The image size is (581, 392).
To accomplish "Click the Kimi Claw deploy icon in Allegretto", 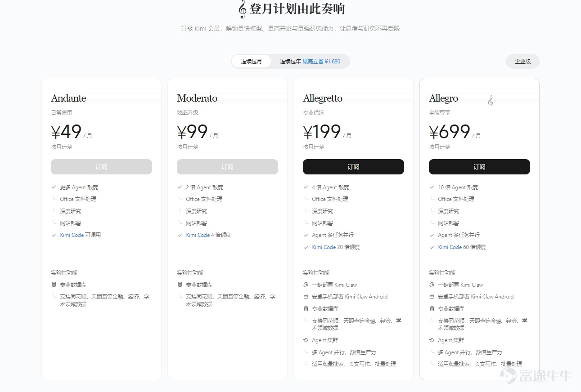I will click(306, 285).
